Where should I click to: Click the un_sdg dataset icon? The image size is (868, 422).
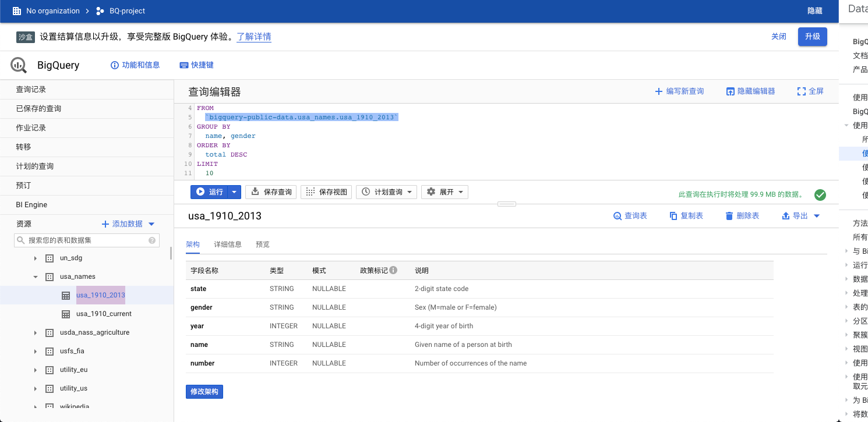(50, 258)
